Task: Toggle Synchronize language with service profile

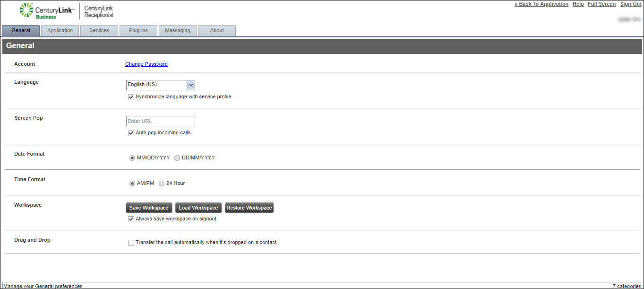Action: pos(131,97)
